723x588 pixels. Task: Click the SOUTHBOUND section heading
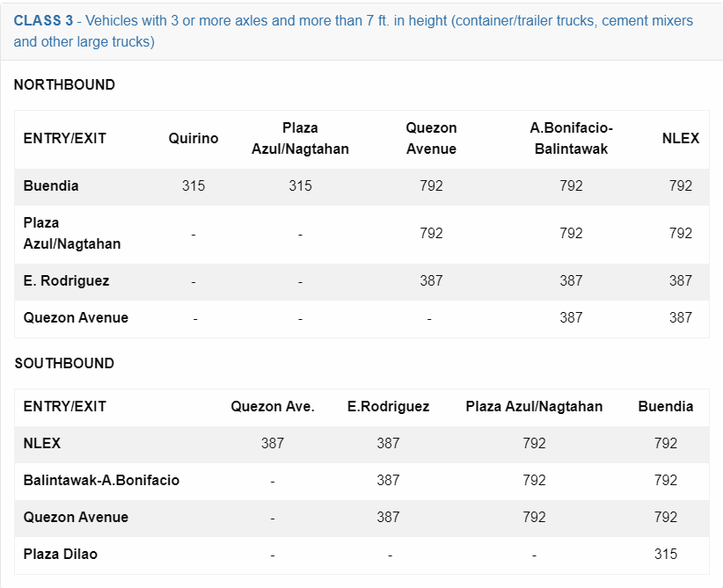[x=64, y=363]
